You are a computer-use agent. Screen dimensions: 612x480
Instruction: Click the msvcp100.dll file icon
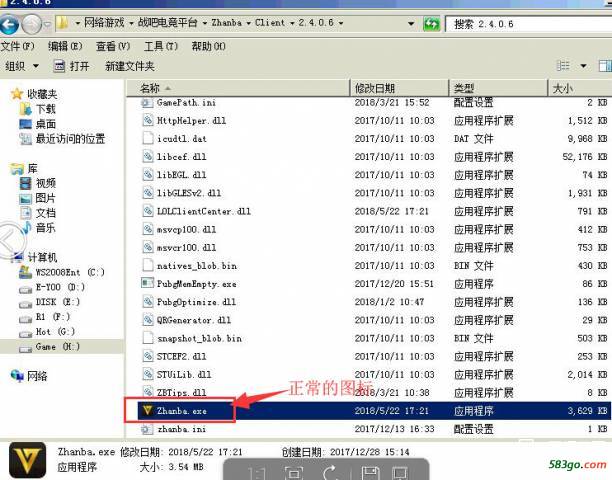point(147,229)
